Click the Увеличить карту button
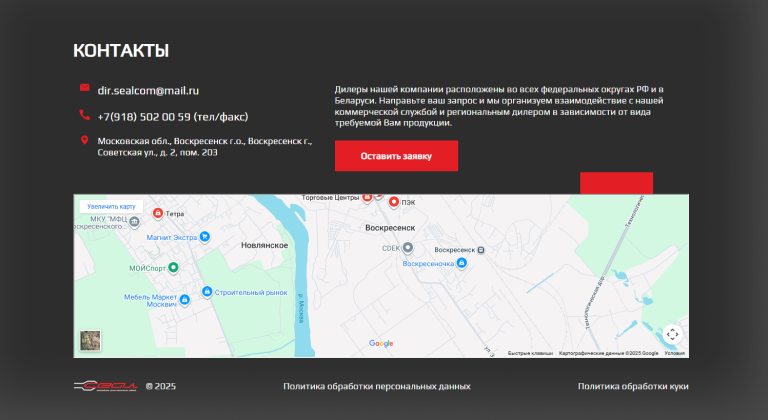 click(111, 206)
